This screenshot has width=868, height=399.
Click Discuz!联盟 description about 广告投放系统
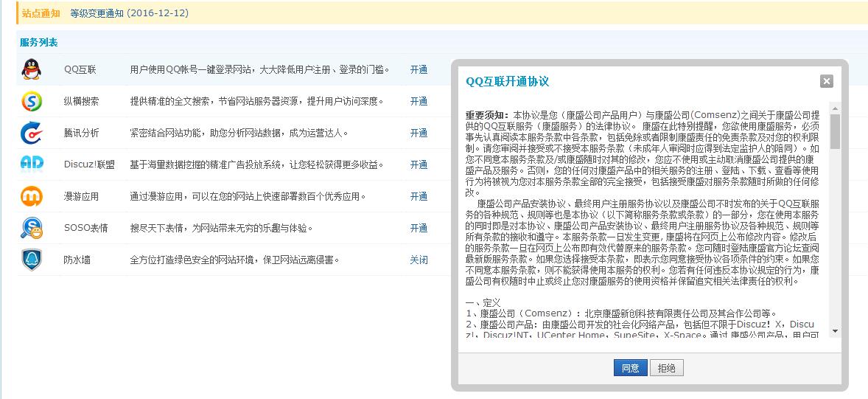click(x=257, y=164)
